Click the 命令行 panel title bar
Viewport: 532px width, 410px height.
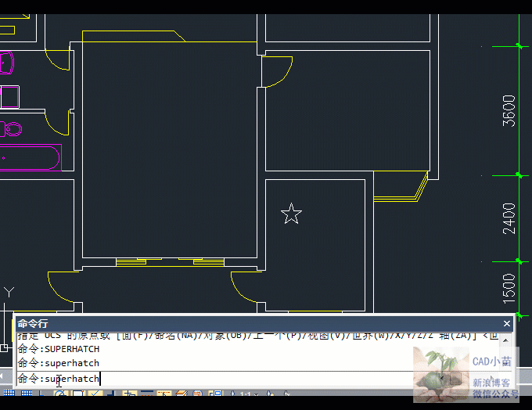point(235,323)
